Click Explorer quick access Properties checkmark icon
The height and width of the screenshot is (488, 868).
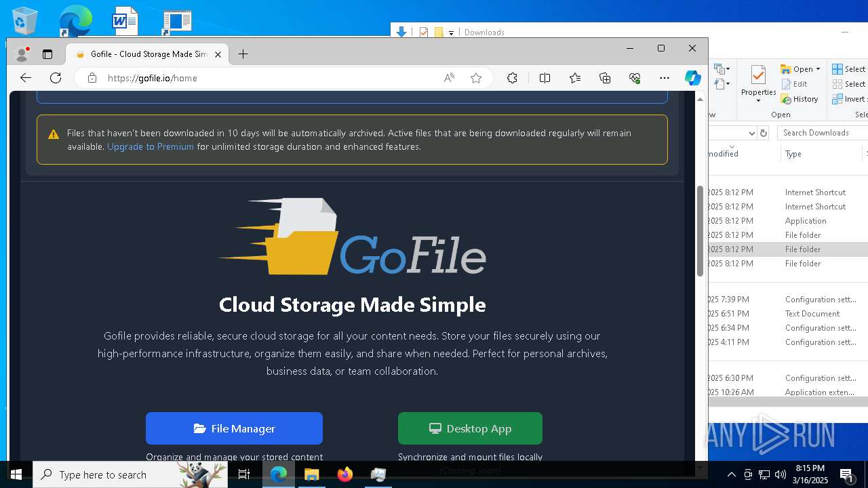[x=424, y=32]
